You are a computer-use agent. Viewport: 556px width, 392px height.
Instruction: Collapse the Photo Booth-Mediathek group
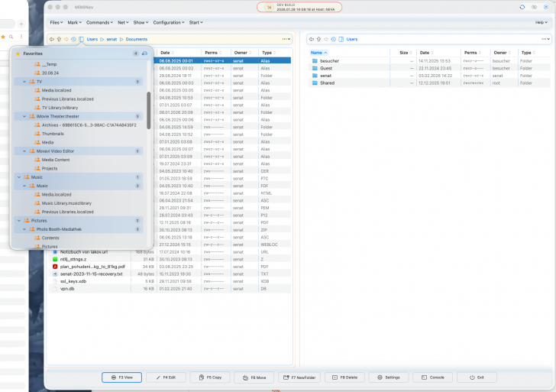(24, 229)
